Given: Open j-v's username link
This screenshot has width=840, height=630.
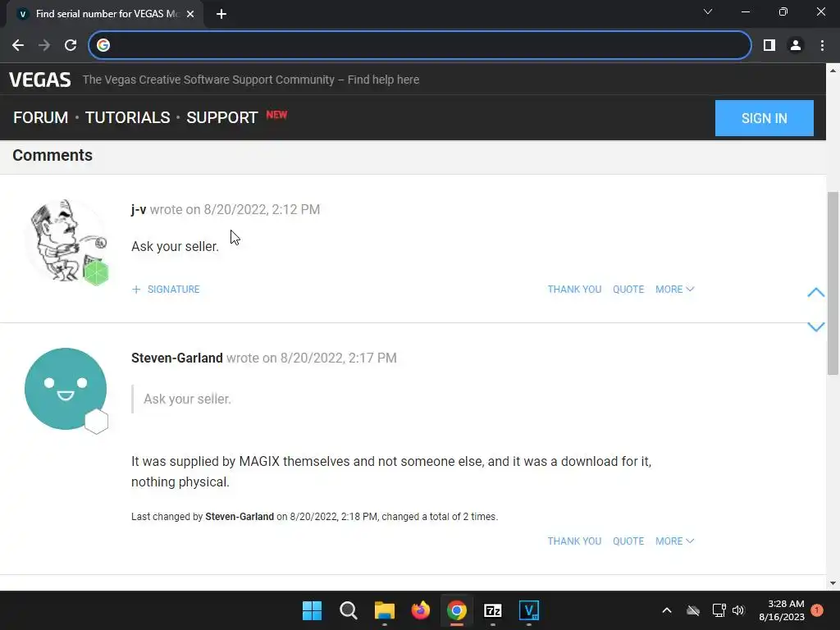Looking at the screenshot, I should point(139,209).
